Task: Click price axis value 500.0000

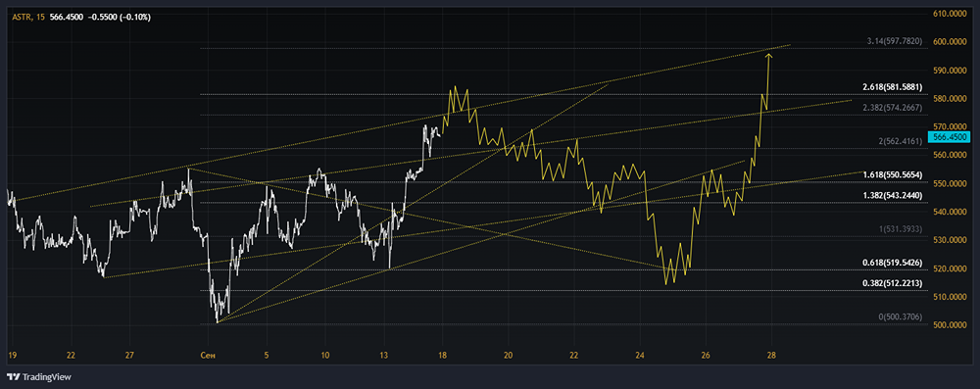Action: (950, 325)
